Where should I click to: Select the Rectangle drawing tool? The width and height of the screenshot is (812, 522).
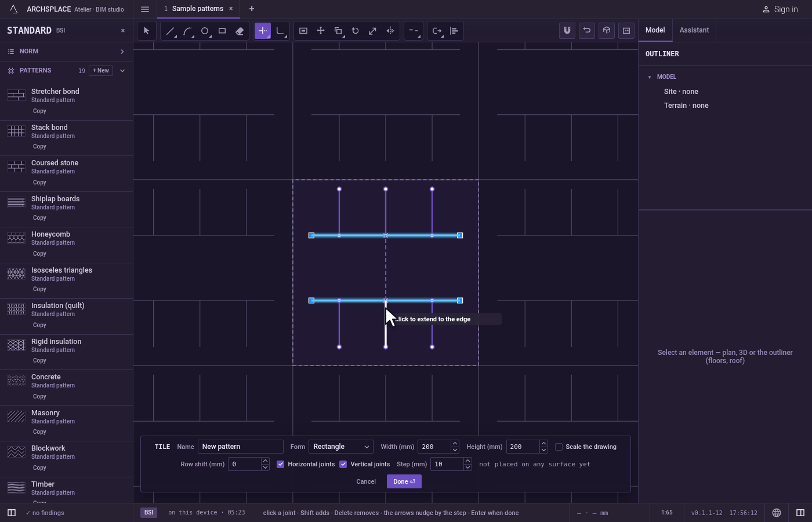(x=222, y=31)
